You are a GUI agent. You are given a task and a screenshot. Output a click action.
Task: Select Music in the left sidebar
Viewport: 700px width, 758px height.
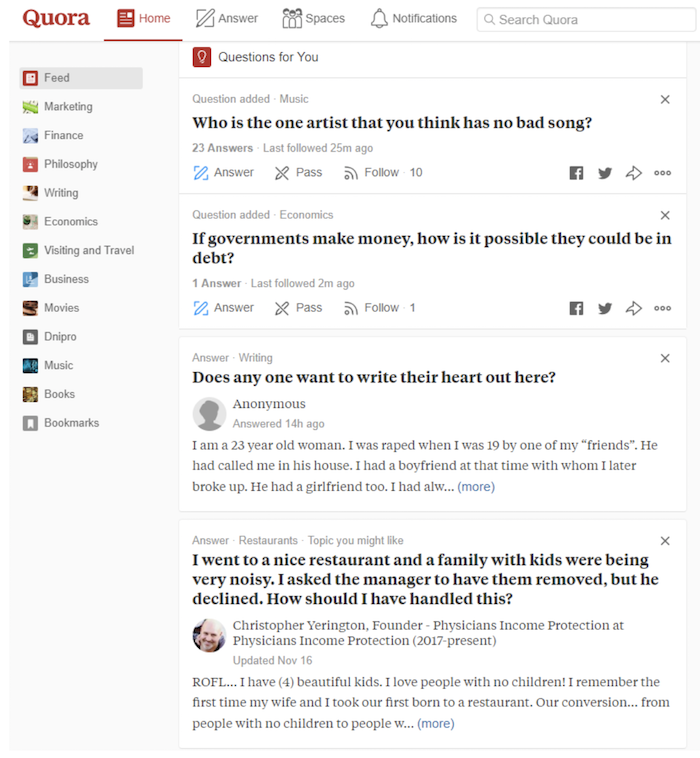coord(48,365)
